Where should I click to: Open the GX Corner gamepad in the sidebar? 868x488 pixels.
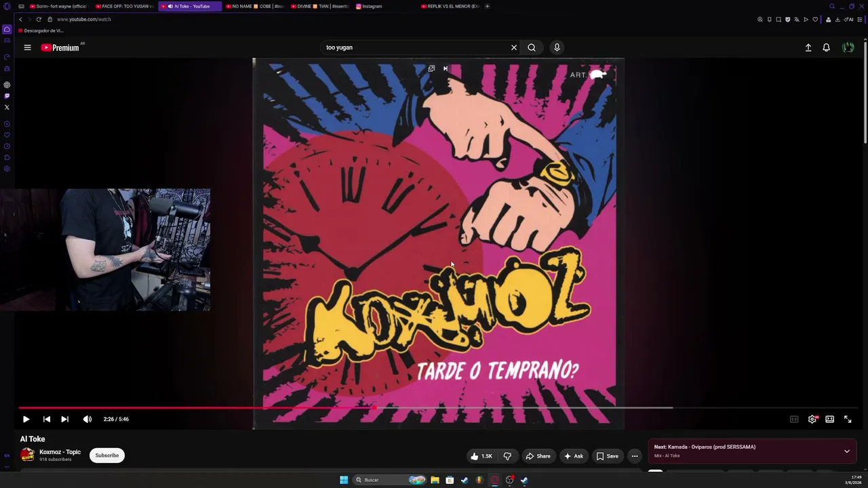(x=7, y=41)
